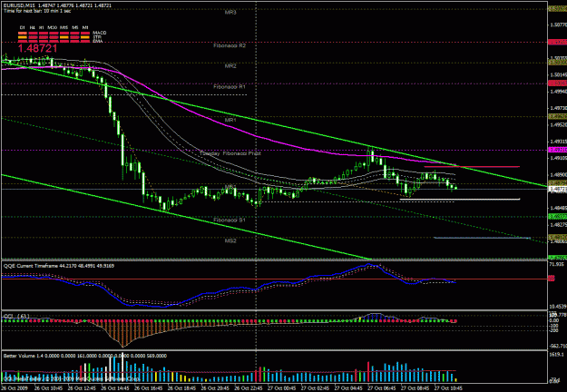The image size is (567, 392).
Task: Click the H4 timeframe label in the signal panel
Action: (33, 27)
